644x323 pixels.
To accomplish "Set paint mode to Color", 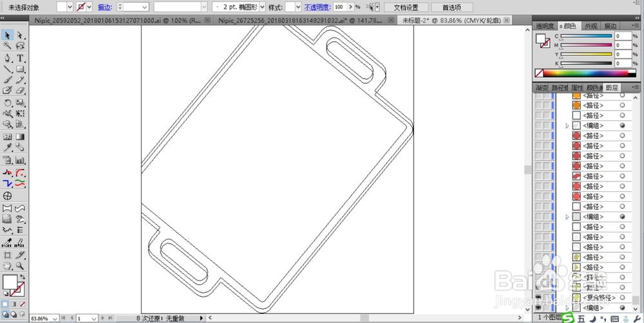I will pyautogui.click(x=5, y=304).
